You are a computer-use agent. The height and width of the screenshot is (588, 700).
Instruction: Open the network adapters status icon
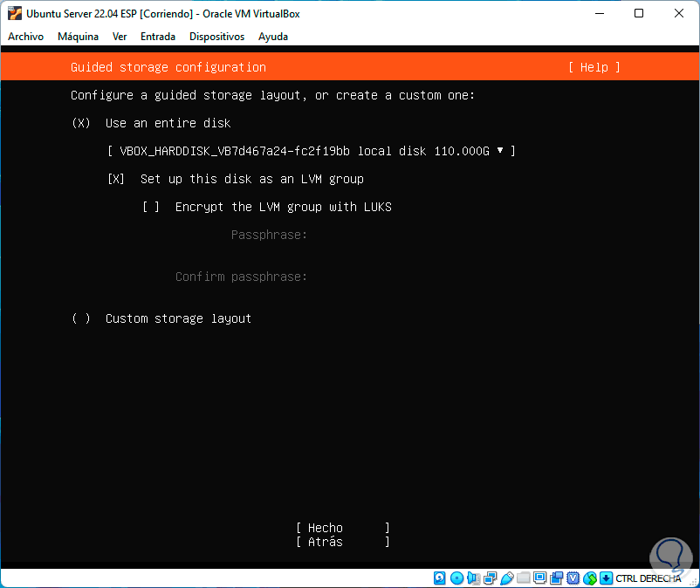[x=491, y=578]
